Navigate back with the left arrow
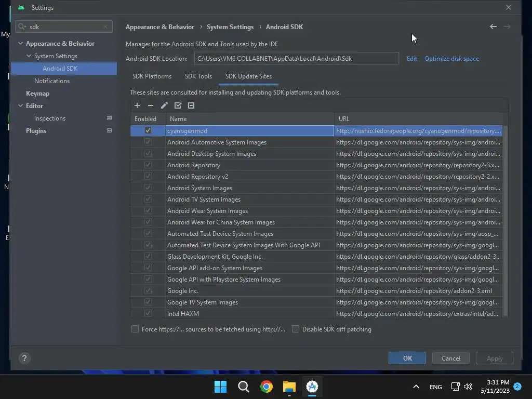The image size is (532, 399). (494, 26)
